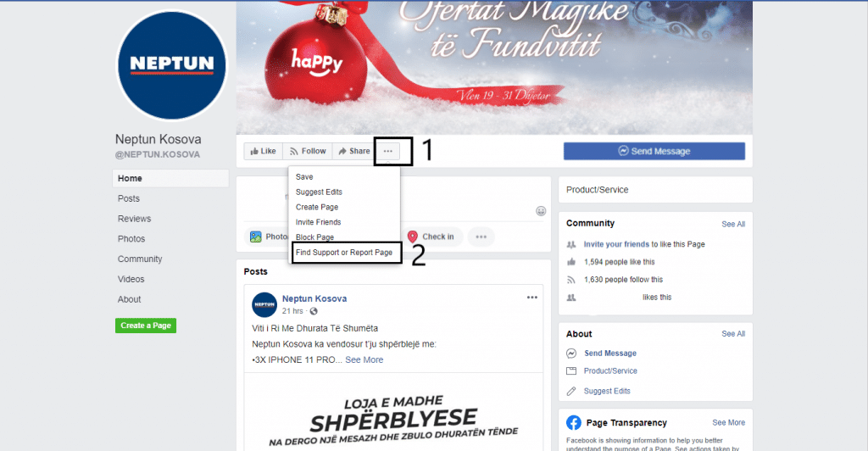Click the invite friends people icon
This screenshot has width=868, height=451.
(571, 244)
